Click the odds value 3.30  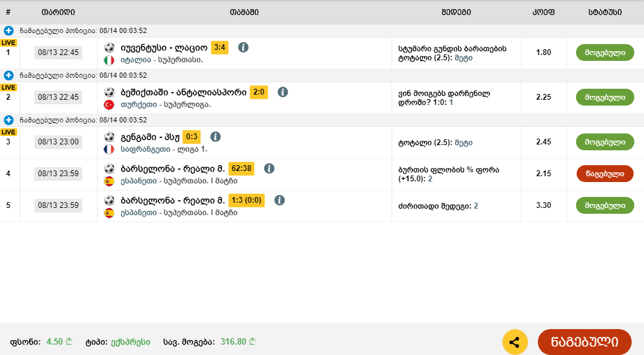[x=544, y=205]
